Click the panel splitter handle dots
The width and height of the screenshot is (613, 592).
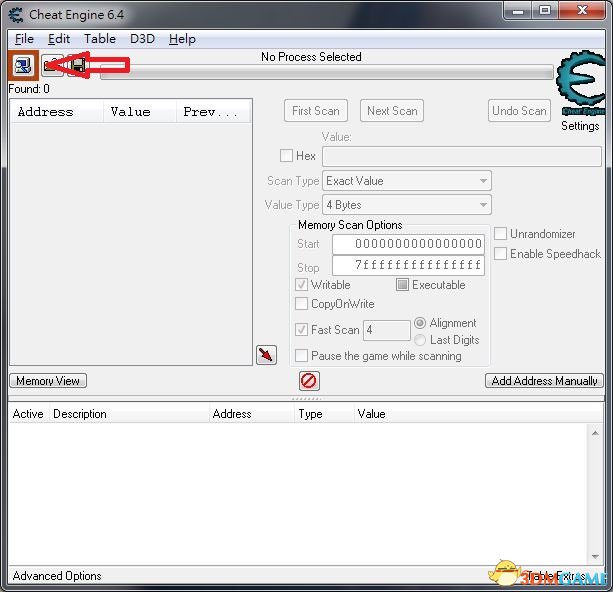click(x=306, y=399)
